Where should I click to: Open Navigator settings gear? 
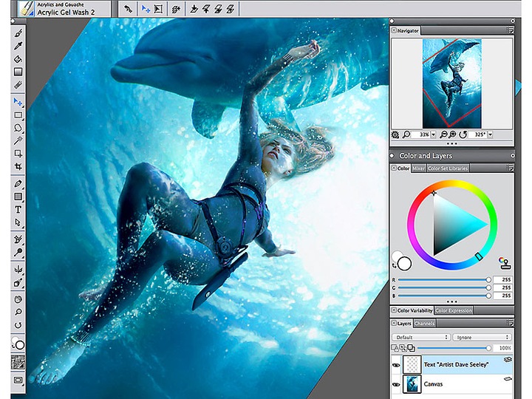pyautogui.click(x=395, y=134)
